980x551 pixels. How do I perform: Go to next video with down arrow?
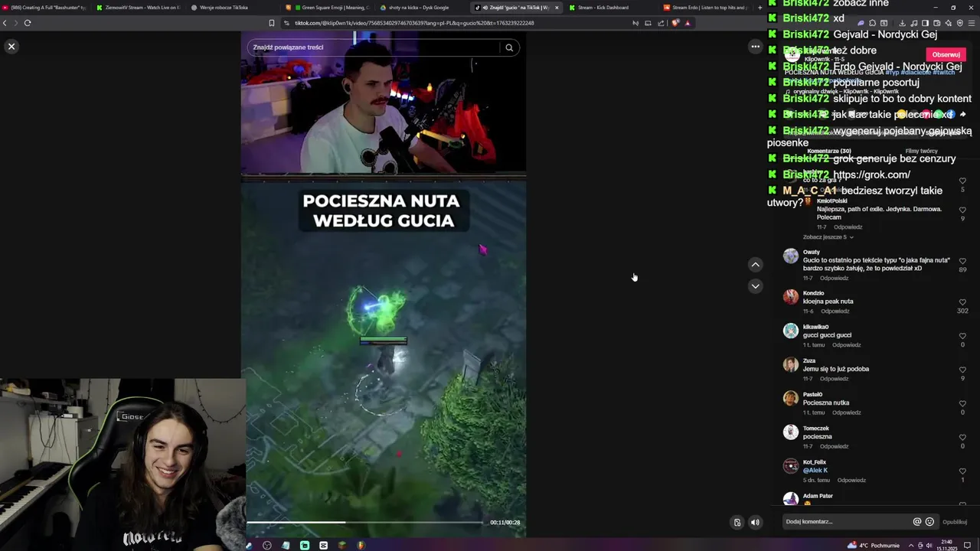755,286
